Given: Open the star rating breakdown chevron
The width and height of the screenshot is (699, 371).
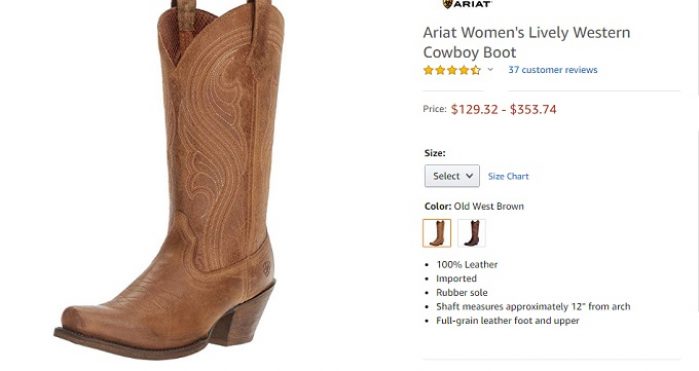Looking at the screenshot, I should pos(490,70).
